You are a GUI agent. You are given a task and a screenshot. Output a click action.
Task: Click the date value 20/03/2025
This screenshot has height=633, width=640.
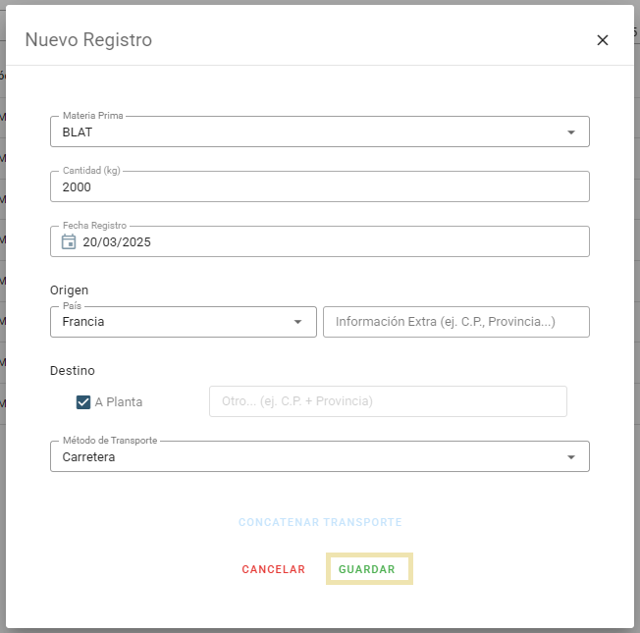click(x=117, y=242)
